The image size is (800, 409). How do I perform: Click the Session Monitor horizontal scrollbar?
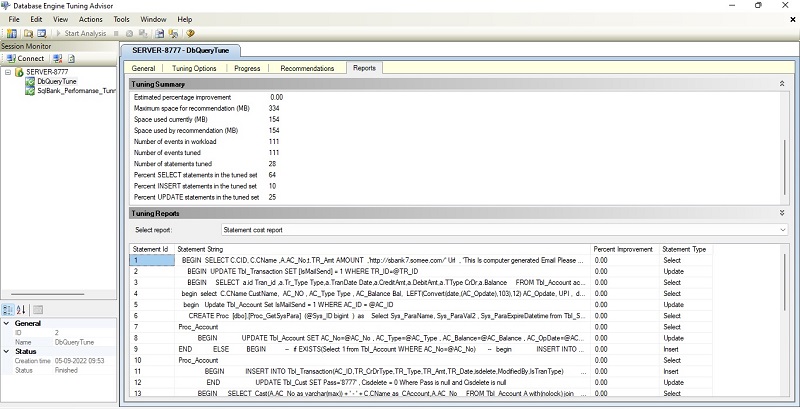point(47,294)
